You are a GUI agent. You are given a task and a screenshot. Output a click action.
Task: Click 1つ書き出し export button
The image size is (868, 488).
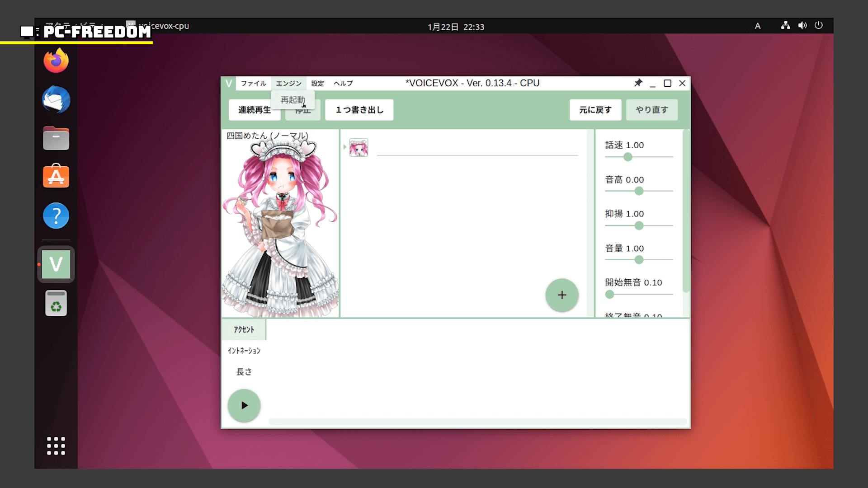(x=359, y=110)
